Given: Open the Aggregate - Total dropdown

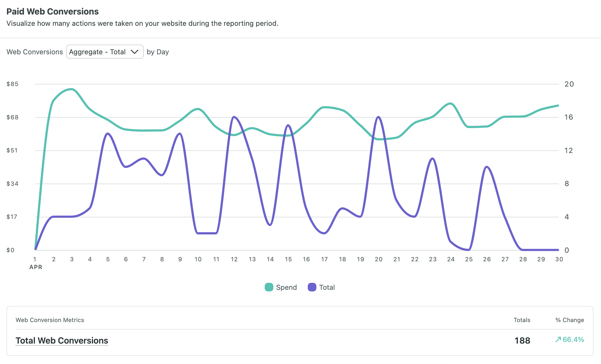Looking at the screenshot, I should (105, 52).
